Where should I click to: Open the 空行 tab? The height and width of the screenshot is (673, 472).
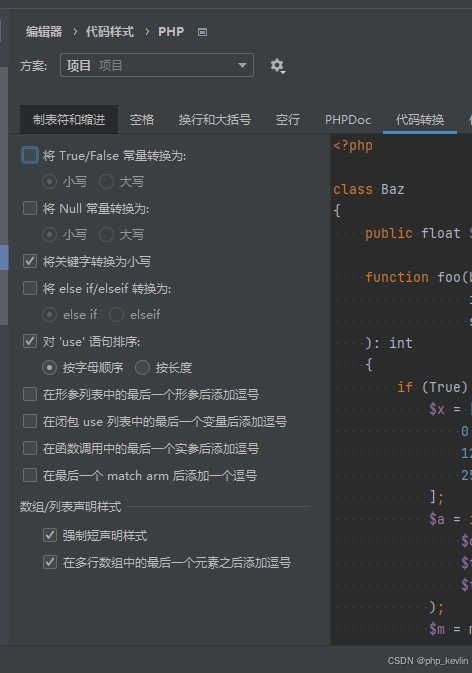(288, 120)
